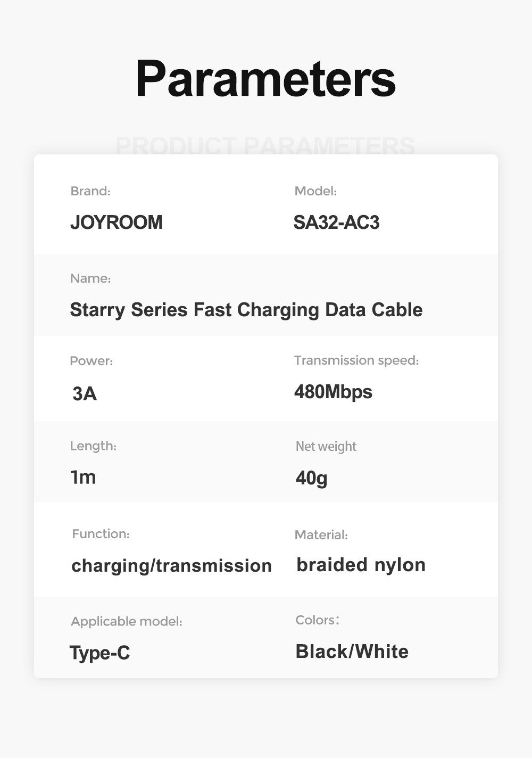532x758 pixels.
Task: Select the SA32-AC3 model number
Action: [336, 223]
